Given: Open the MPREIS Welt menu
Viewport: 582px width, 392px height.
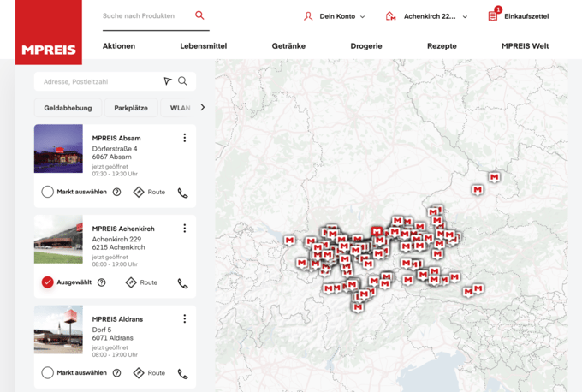Looking at the screenshot, I should click(x=525, y=46).
